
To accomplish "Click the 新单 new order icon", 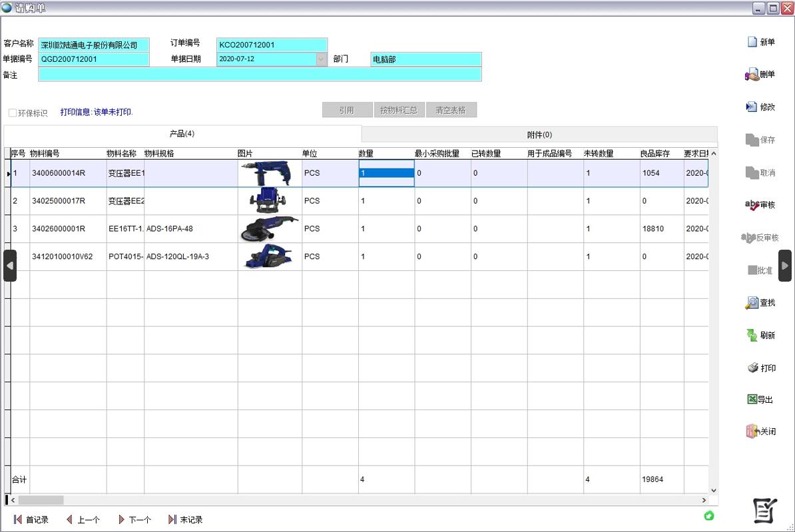I will coord(752,42).
